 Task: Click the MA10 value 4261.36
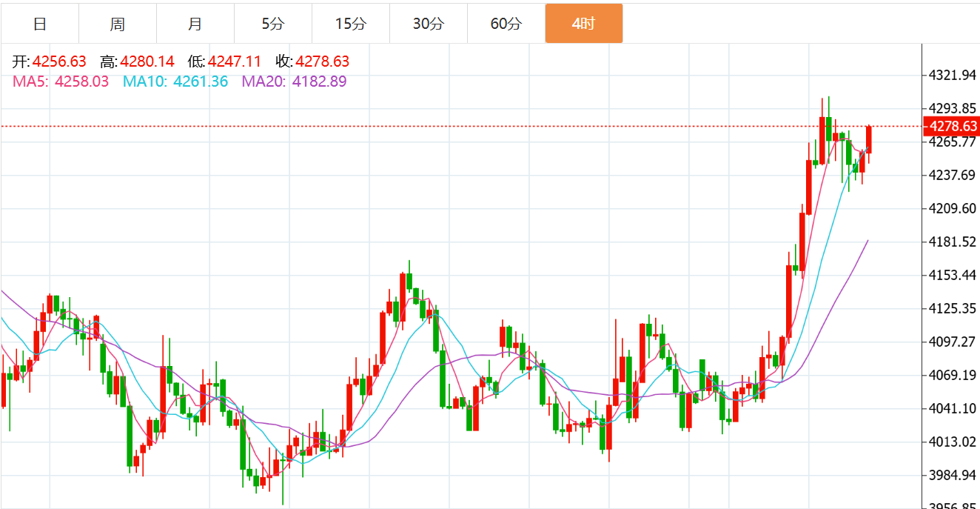click(x=201, y=81)
